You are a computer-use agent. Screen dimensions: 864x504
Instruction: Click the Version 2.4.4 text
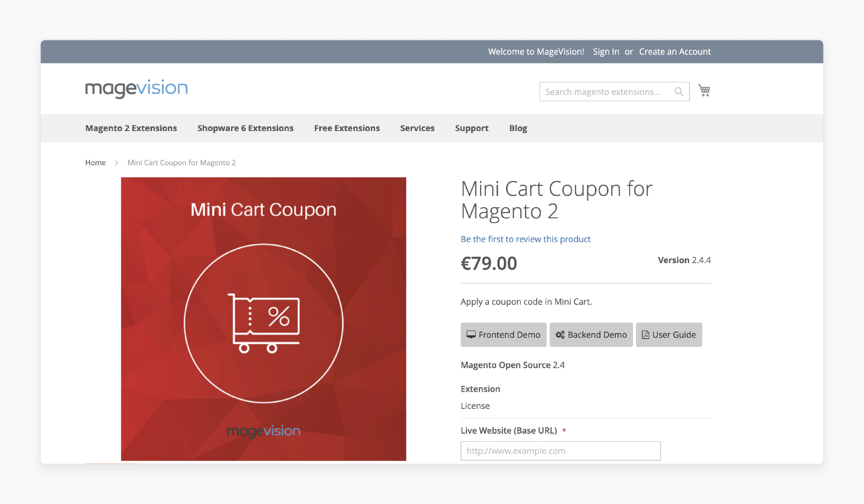point(684,260)
